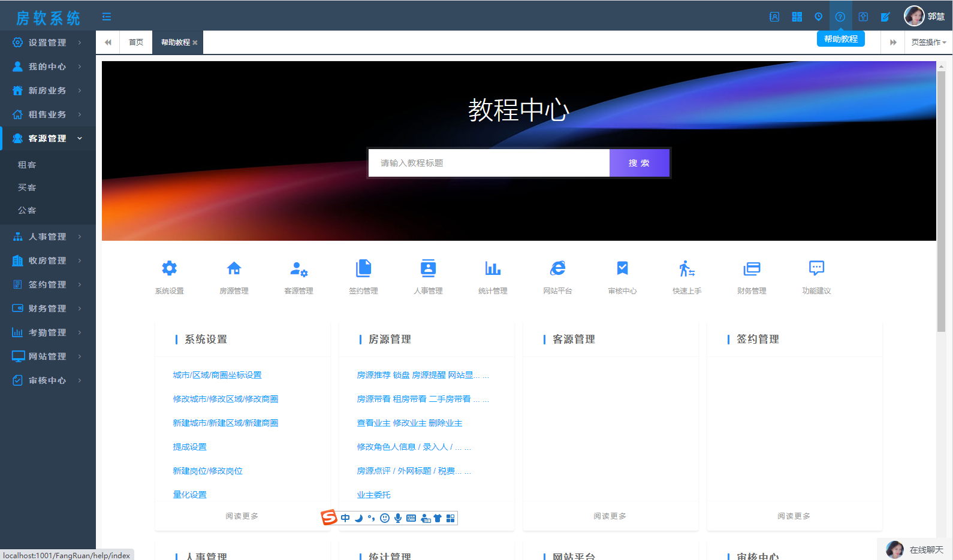Open 网站平台 browser icon

[x=558, y=268]
